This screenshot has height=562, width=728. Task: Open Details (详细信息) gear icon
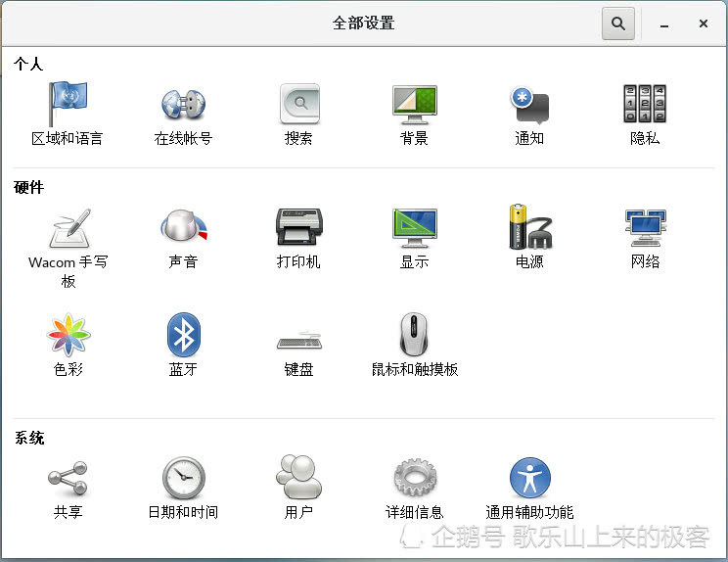415,478
